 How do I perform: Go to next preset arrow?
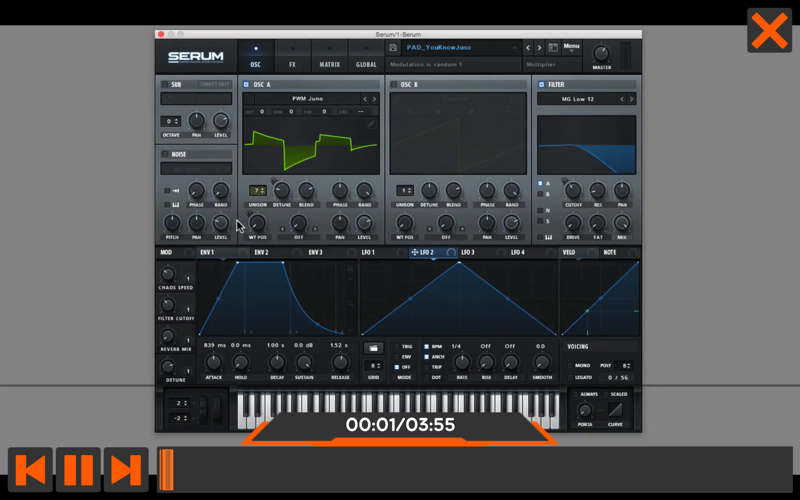coord(539,48)
